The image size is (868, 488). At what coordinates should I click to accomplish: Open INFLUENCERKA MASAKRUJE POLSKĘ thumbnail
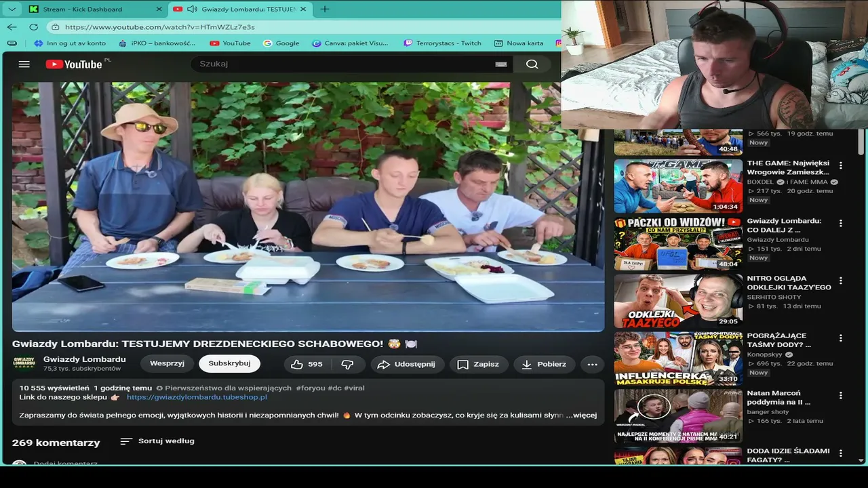coord(678,358)
